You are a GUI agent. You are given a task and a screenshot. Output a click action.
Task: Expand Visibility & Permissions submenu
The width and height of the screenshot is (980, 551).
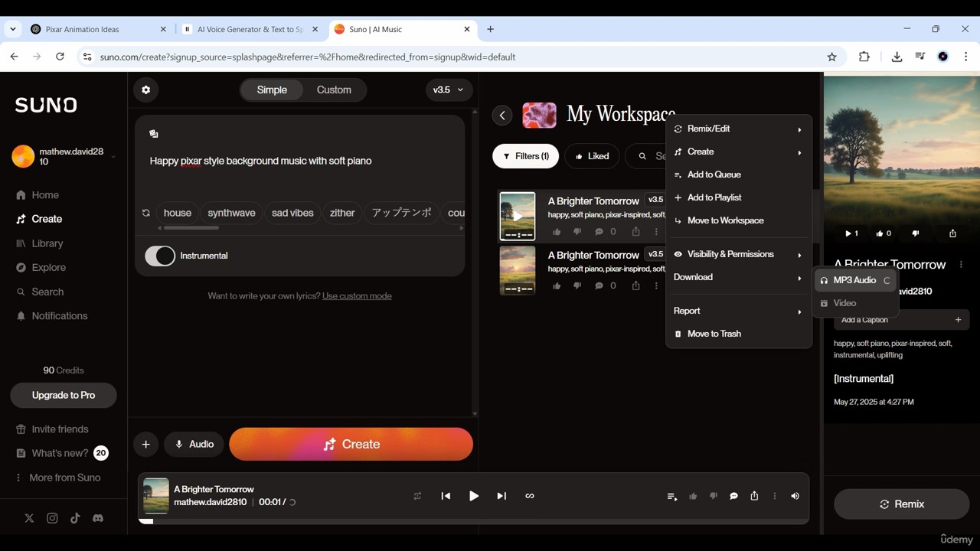(x=738, y=254)
